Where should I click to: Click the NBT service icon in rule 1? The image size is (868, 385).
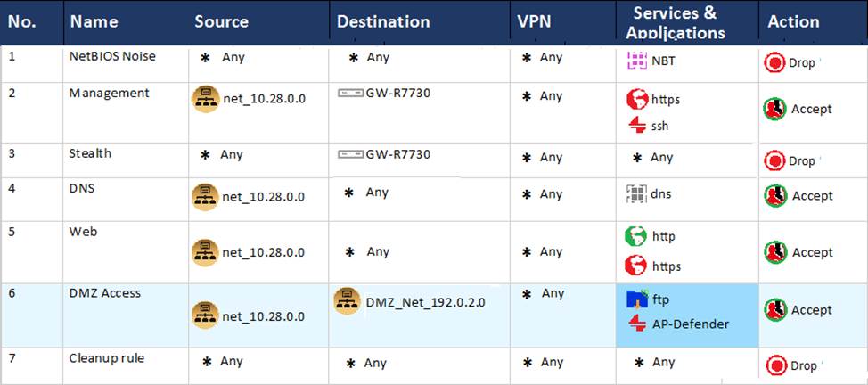[636, 61]
